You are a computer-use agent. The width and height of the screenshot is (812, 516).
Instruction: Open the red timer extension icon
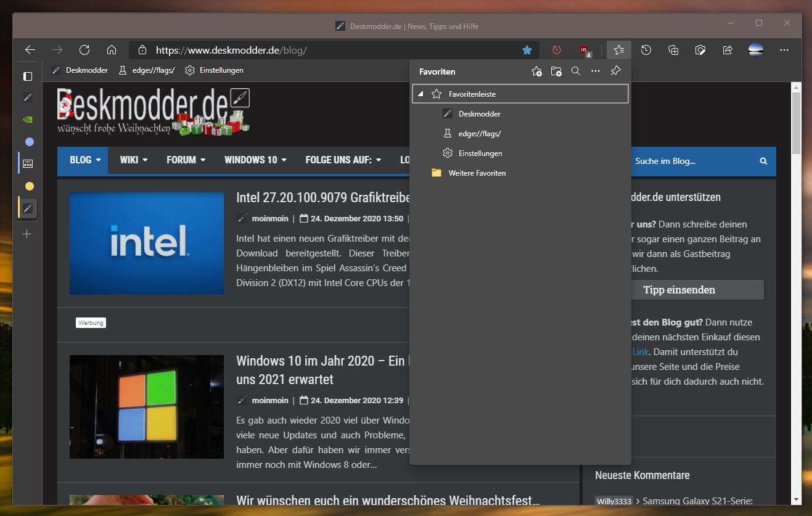(x=557, y=50)
